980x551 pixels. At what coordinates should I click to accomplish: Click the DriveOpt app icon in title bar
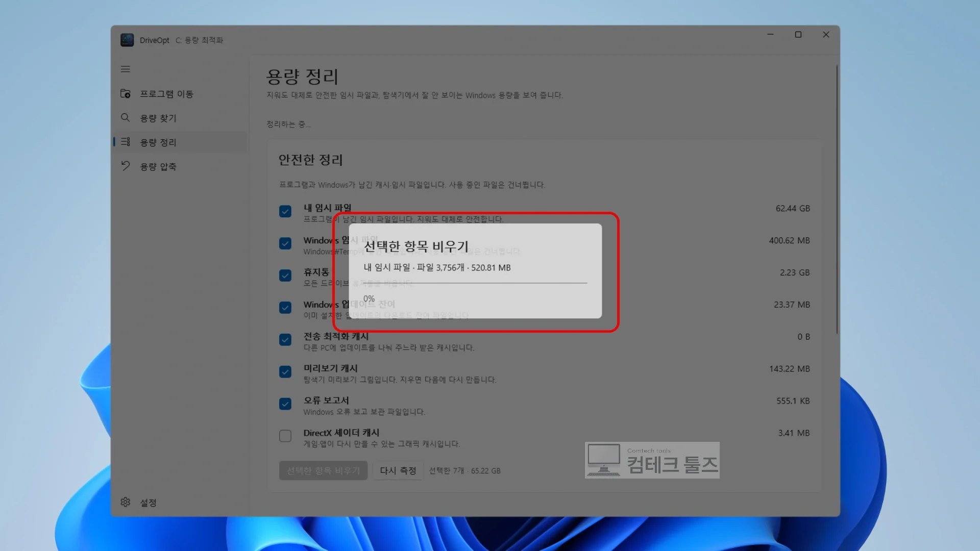coord(127,40)
